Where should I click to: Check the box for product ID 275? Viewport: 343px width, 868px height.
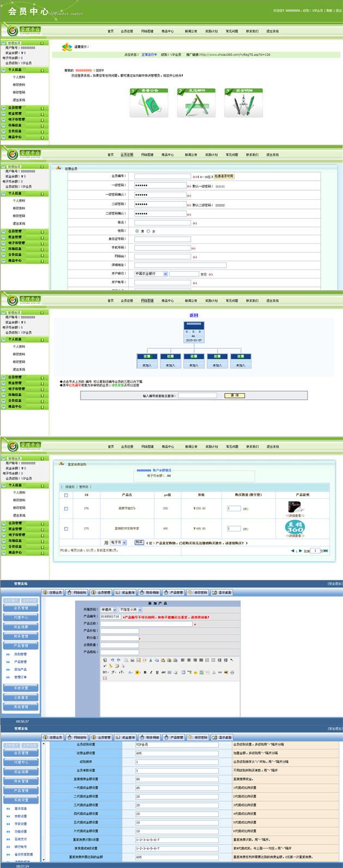coord(66,528)
